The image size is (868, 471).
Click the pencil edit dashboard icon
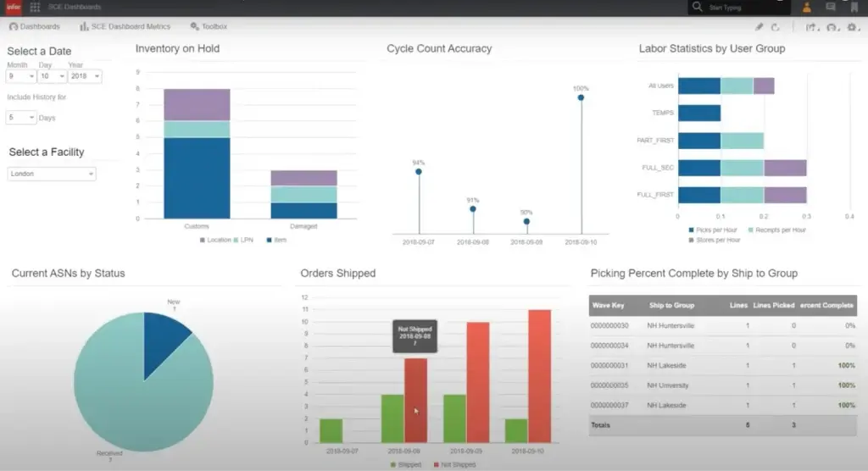click(x=759, y=27)
